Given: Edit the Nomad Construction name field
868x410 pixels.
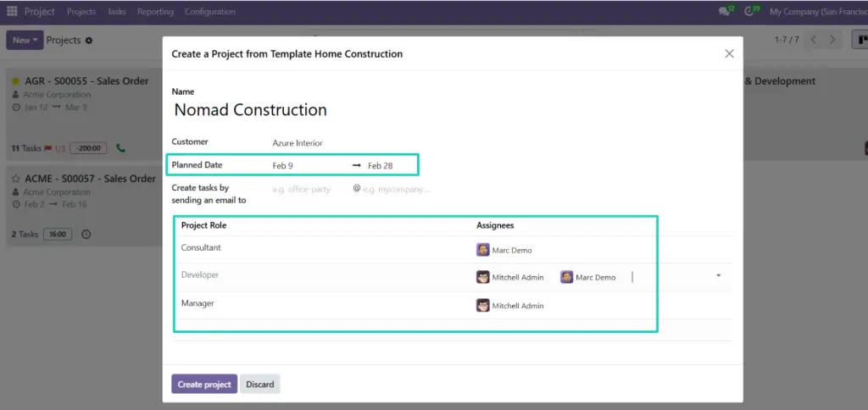Looking at the screenshot, I should [x=250, y=109].
